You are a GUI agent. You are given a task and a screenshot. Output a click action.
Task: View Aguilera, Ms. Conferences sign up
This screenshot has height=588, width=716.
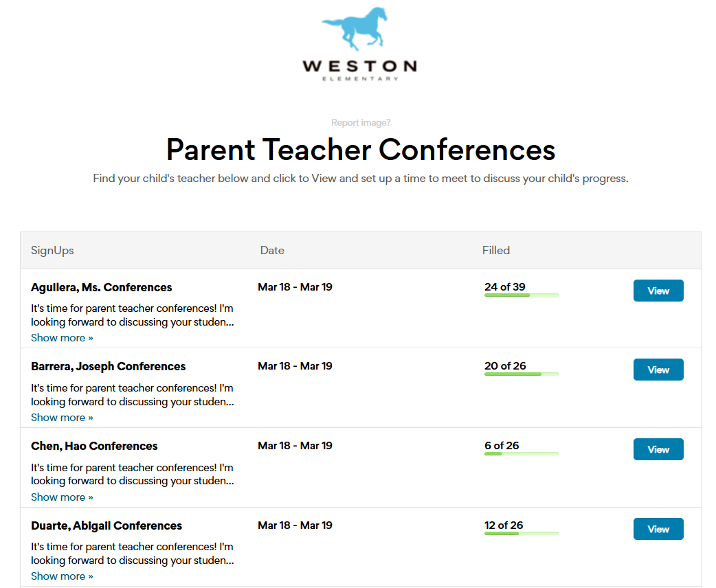pos(658,291)
